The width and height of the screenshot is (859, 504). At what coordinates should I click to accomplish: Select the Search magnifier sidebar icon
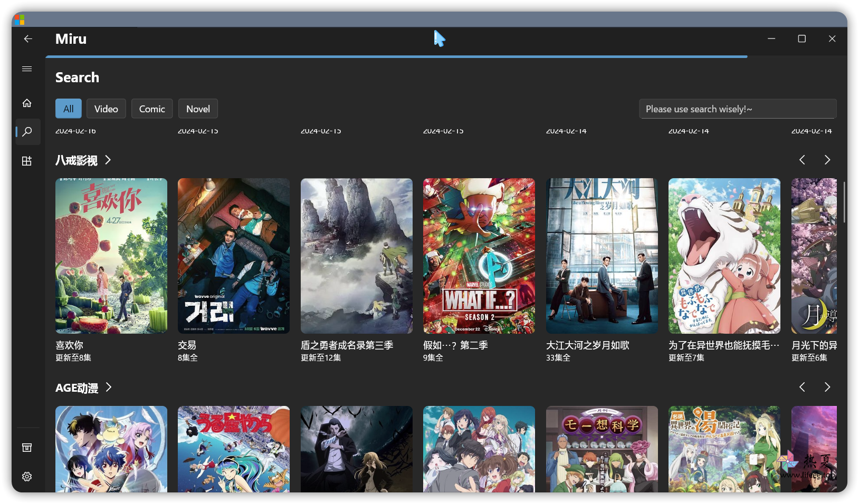click(x=27, y=132)
